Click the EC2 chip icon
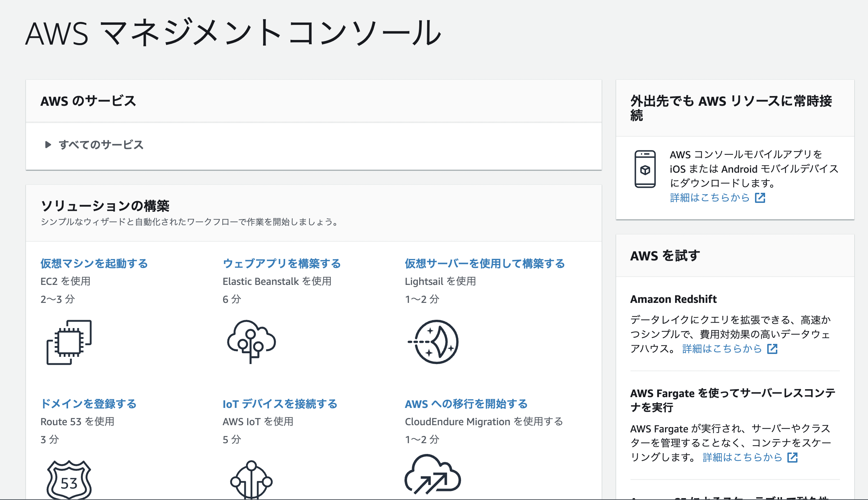 (x=68, y=342)
